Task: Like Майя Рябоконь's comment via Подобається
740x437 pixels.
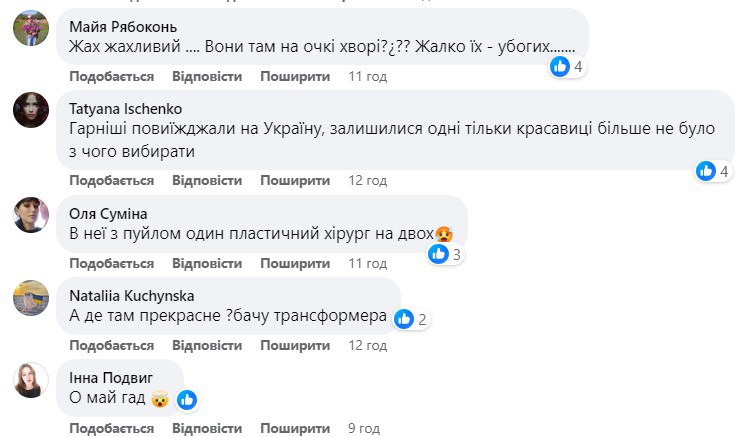Action: pyautogui.click(x=112, y=77)
